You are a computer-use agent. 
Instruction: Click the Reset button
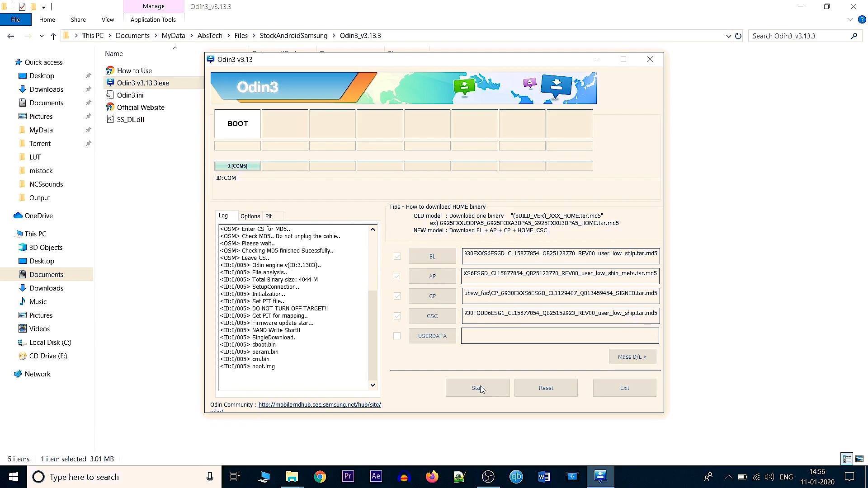546,388
